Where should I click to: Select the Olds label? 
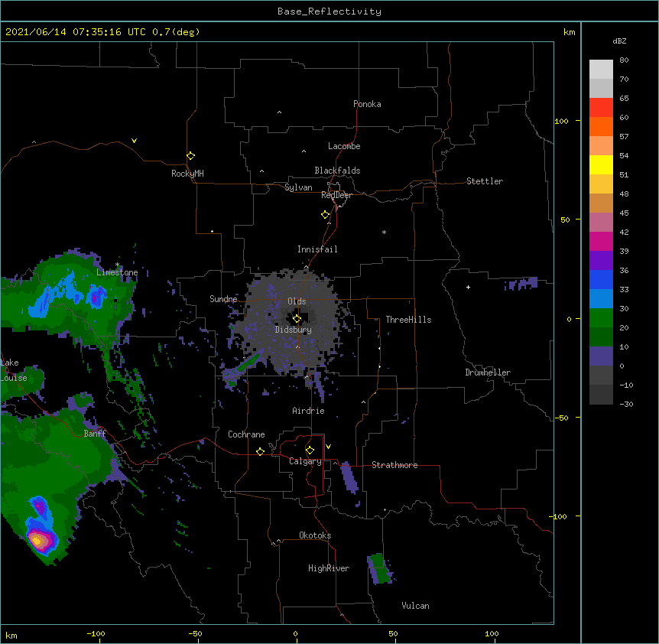[x=297, y=301]
